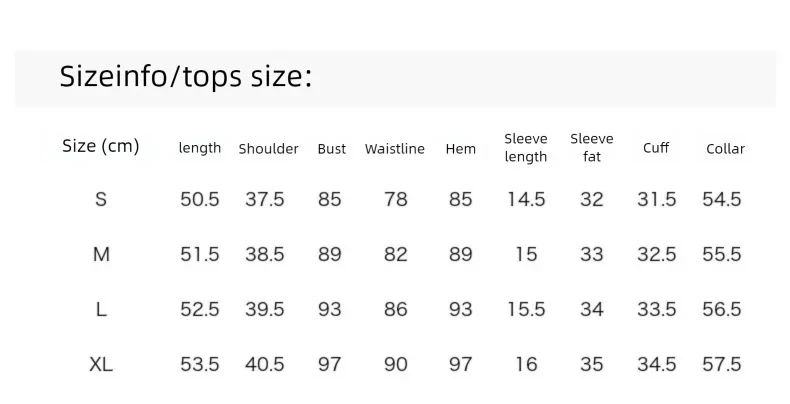Select the Size (cm) header cell

[x=101, y=146]
